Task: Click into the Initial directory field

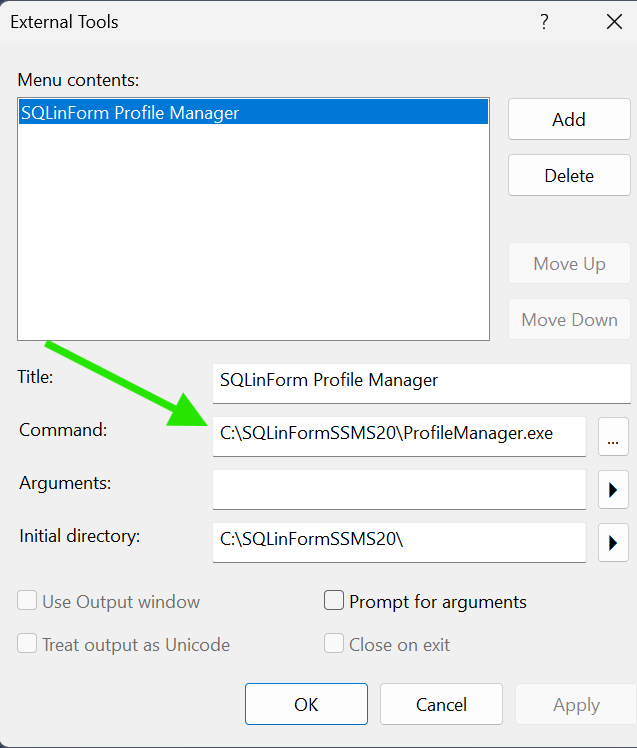Action: 399,542
